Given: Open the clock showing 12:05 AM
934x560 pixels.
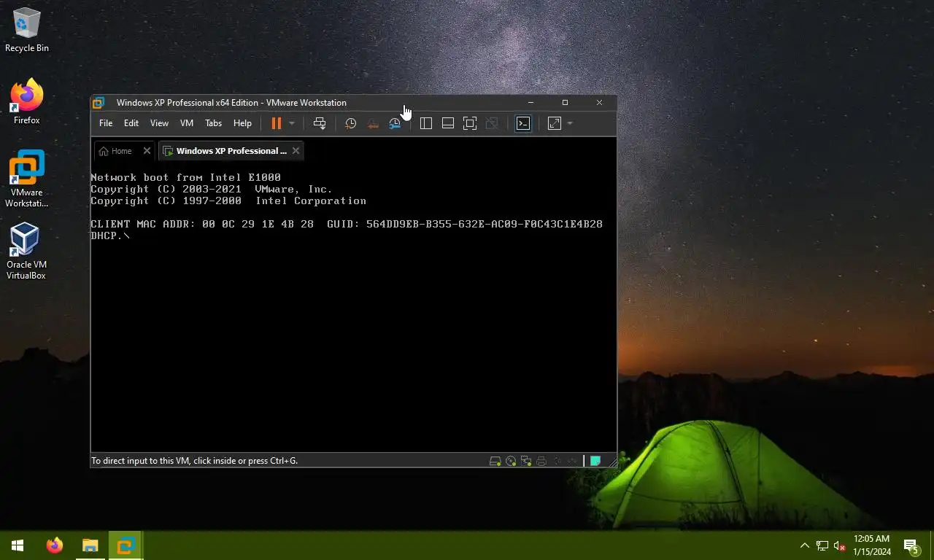Looking at the screenshot, I should (x=871, y=545).
